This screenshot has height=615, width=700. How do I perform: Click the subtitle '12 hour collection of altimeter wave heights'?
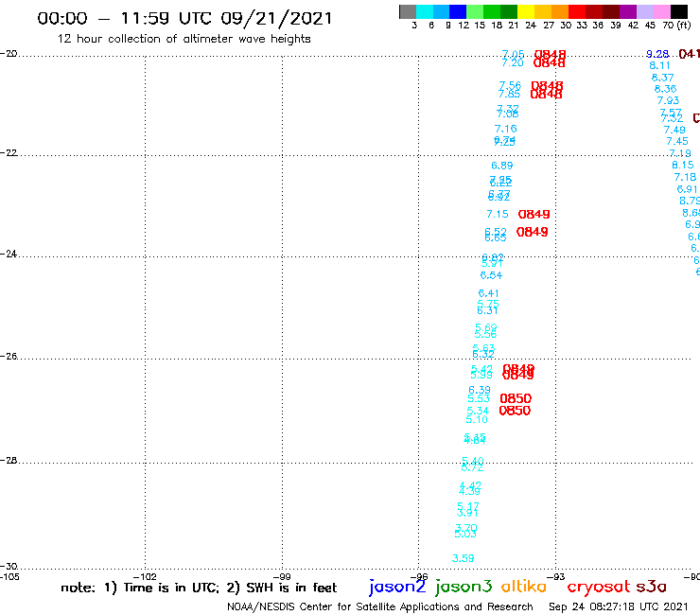184,39
